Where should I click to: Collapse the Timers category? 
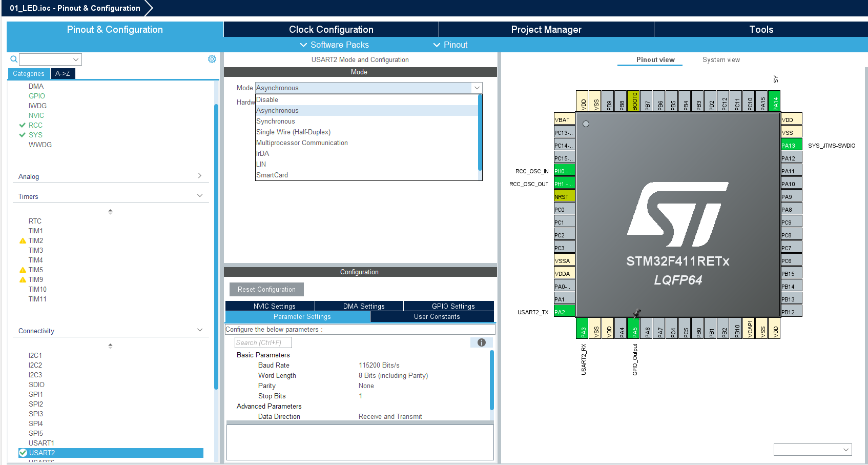tap(110, 196)
